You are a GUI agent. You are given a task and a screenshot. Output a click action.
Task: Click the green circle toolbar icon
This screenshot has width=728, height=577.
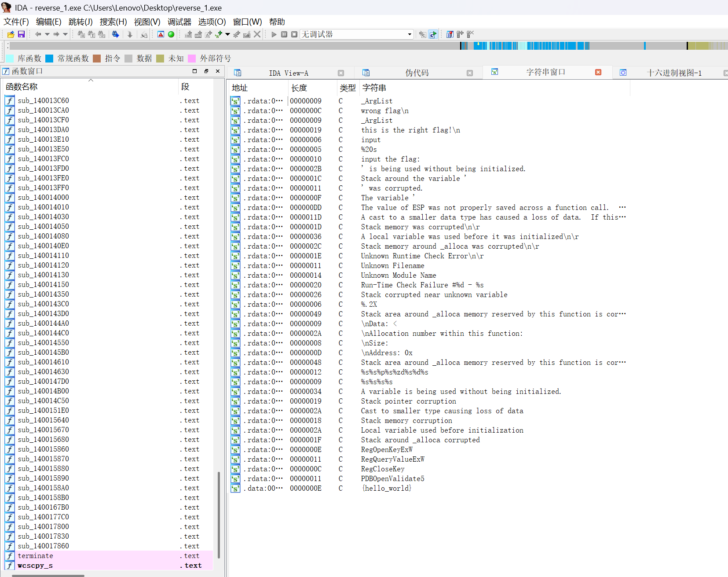point(171,34)
